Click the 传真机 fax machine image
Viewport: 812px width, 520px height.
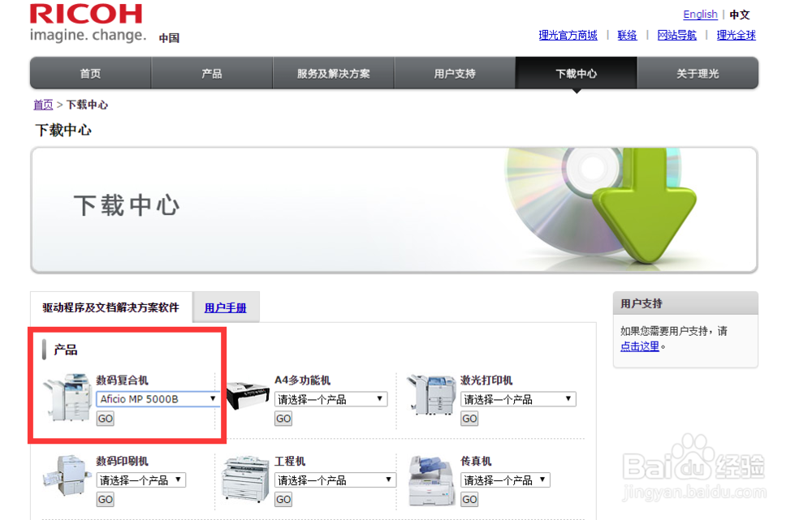(x=430, y=479)
